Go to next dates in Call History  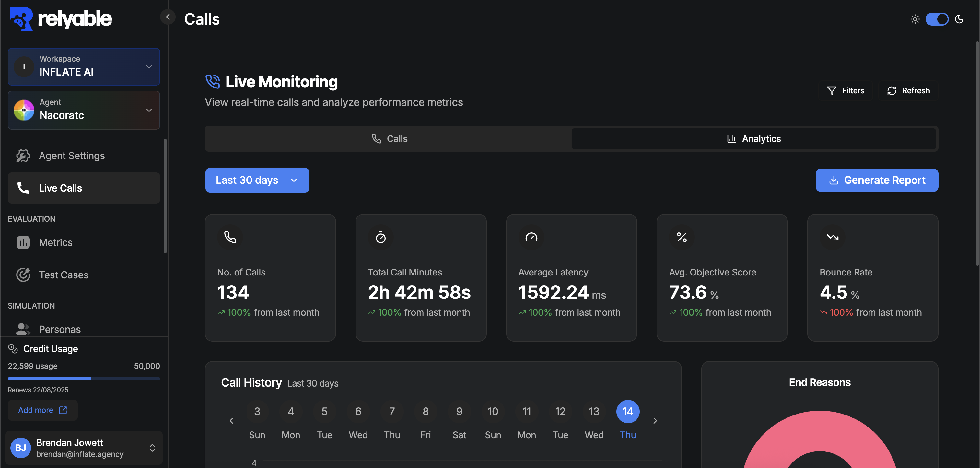tap(655, 420)
